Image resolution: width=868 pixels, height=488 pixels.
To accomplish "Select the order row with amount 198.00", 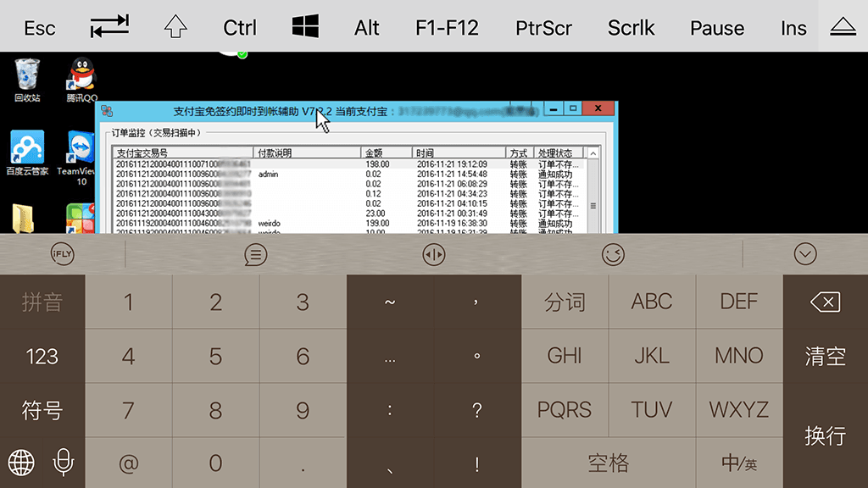I will pos(348,164).
